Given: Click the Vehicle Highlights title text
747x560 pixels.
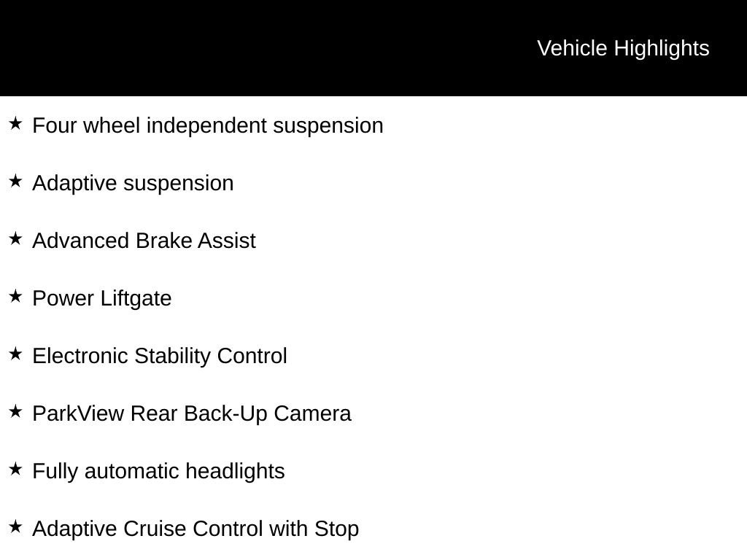Looking at the screenshot, I should (x=623, y=48).
